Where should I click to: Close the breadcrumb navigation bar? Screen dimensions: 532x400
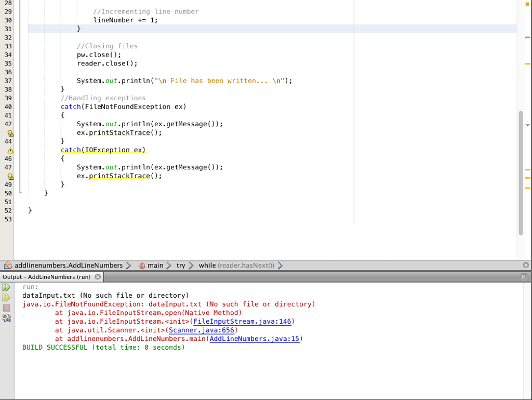[526, 265]
